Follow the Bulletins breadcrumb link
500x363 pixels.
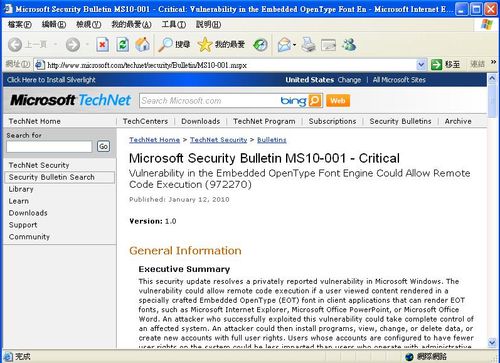(x=272, y=140)
